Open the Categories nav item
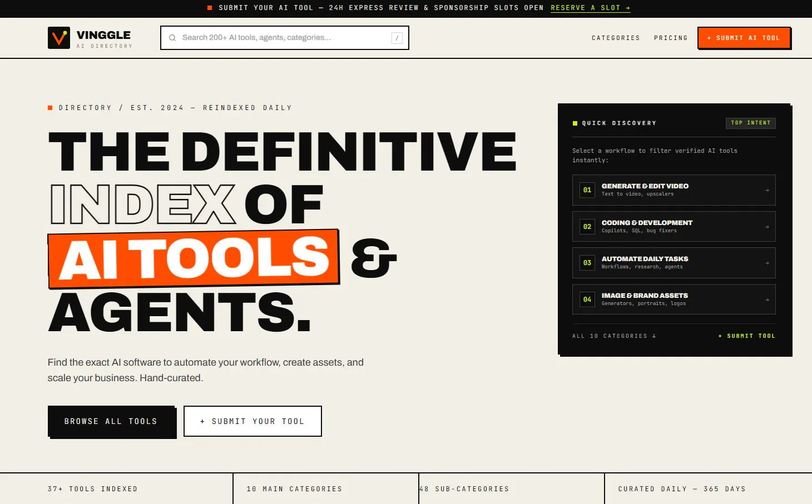The image size is (812, 504). point(616,38)
